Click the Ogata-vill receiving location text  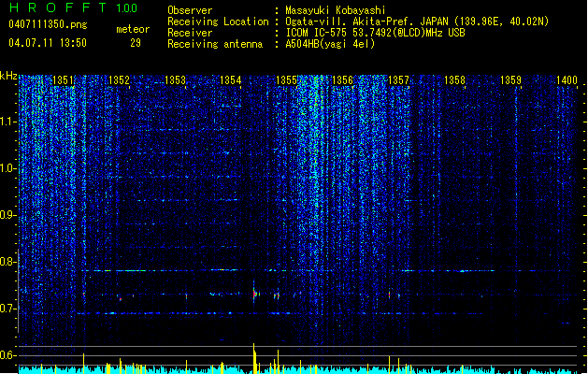(417, 22)
